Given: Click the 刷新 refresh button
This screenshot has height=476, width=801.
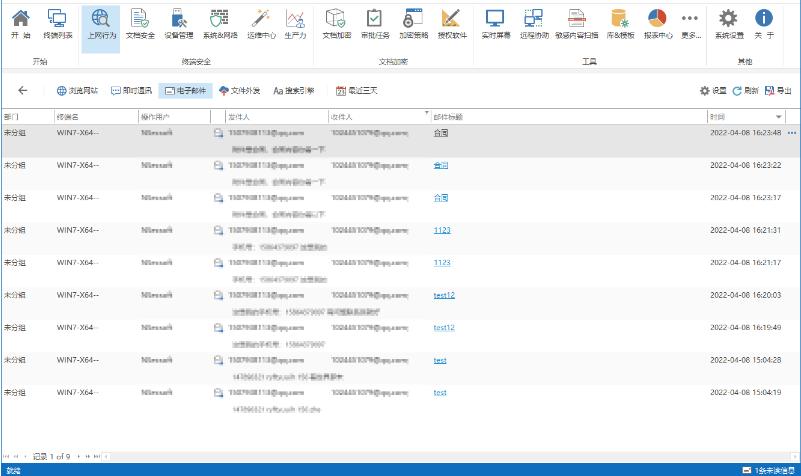Looking at the screenshot, I should coord(745,90).
